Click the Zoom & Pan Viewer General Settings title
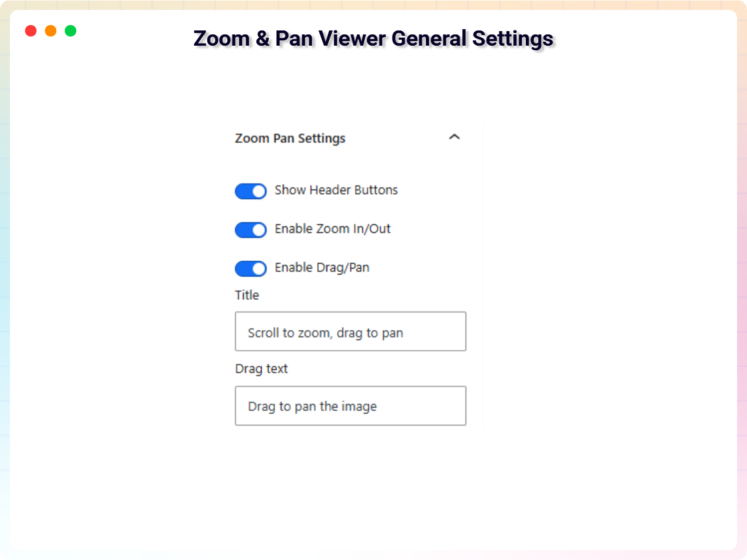The height and width of the screenshot is (560, 747). tap(373, 38)
